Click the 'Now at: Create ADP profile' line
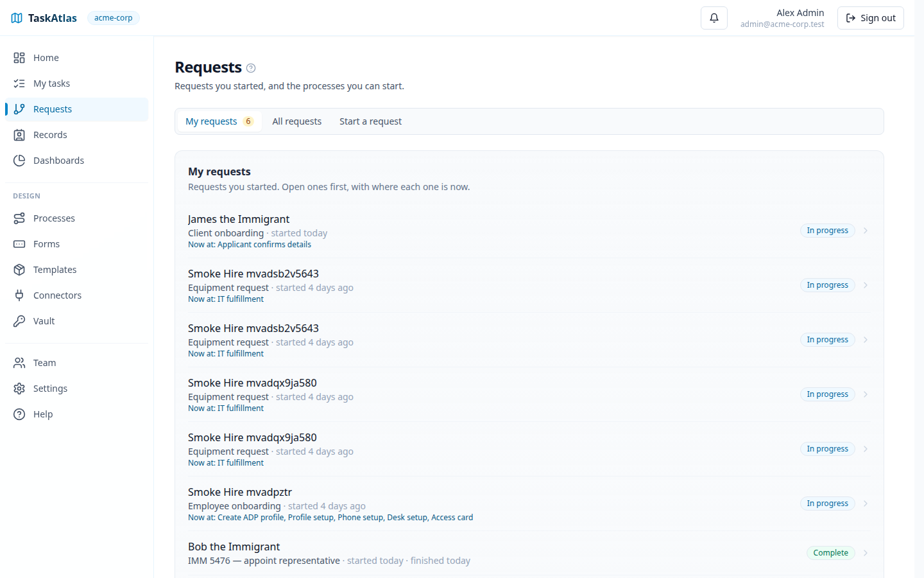This screenshot has width=924, height=578. coord(330,518)
